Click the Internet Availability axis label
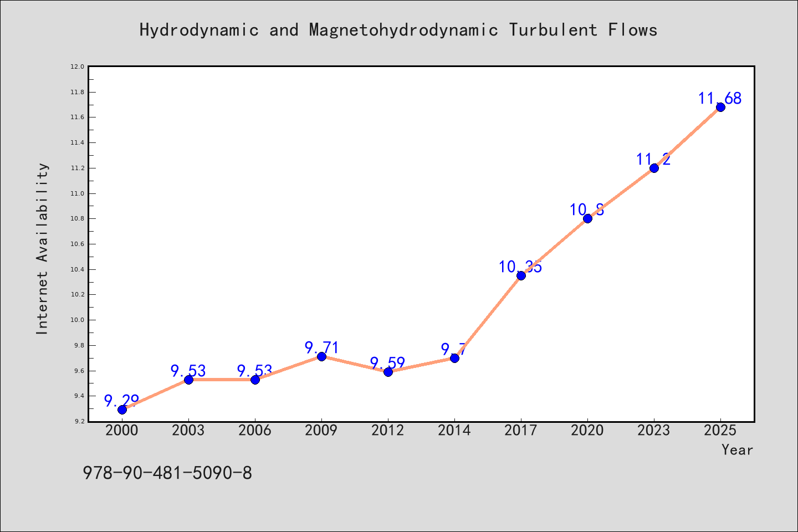The height and width of the screenshot is (532, 798). 43,248
